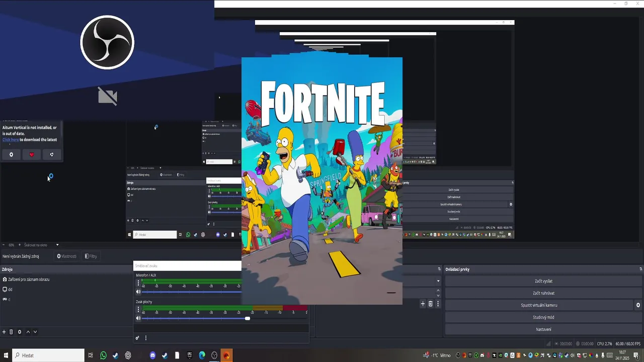Screen dimensions: 644x362
Task: Open Microsoft Edge from the taskbar
Action: coord(202,355)
